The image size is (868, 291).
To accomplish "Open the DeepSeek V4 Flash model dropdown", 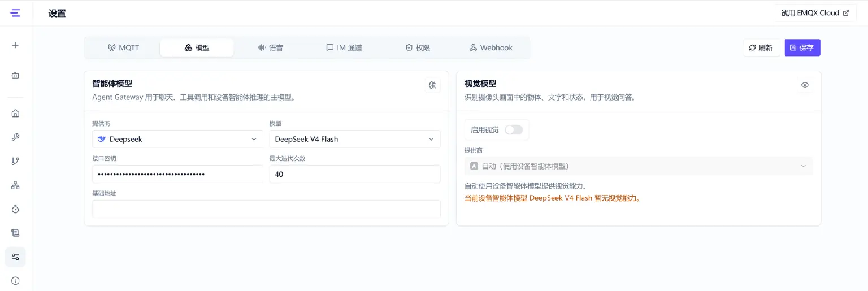I will point(355,139).
